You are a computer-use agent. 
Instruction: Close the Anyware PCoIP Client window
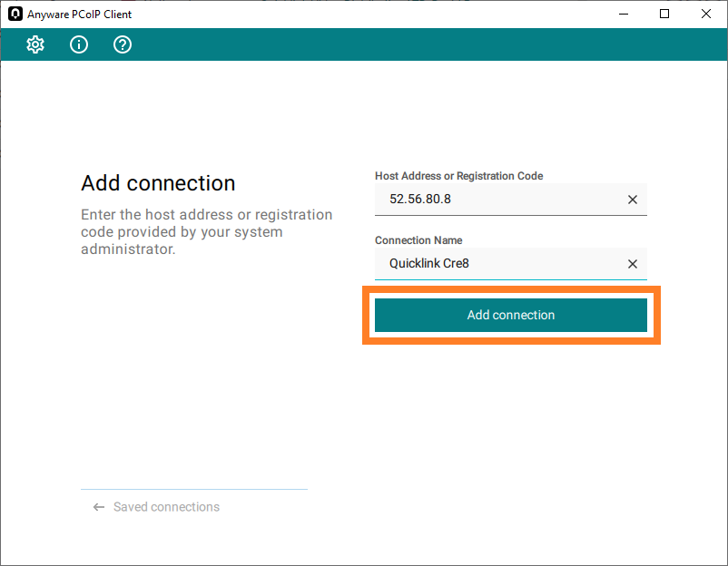tap(706, 14)
